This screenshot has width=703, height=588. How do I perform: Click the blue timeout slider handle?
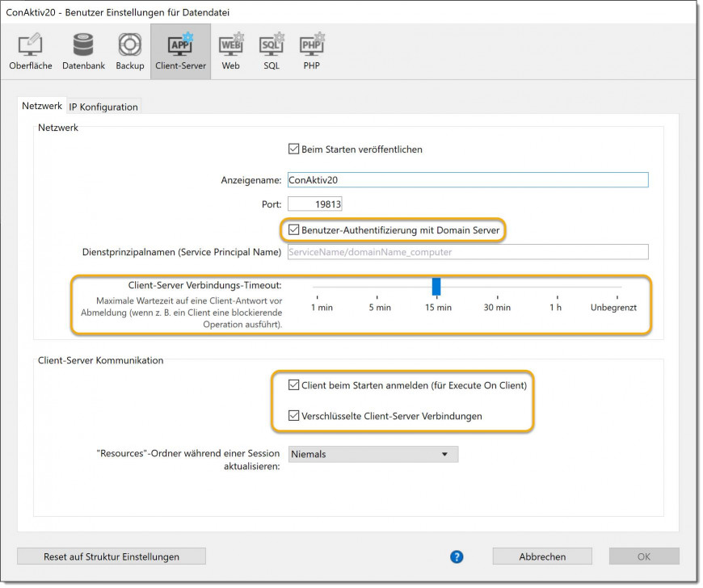(x=436, y=286)
